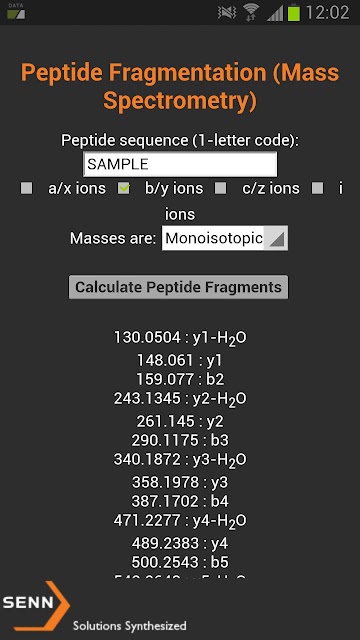Tap the Peptide Fragmentation title heading
Screen dimensions: 360x640
coord(180,87)
